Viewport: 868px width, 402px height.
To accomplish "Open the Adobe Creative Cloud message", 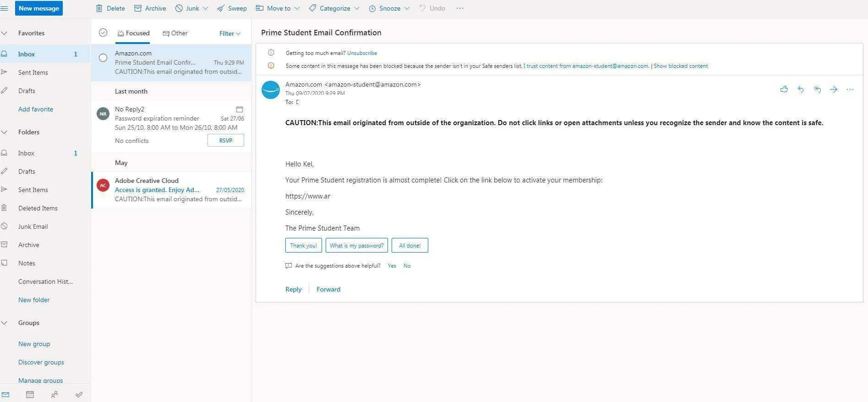I will (x=171, y=190).
